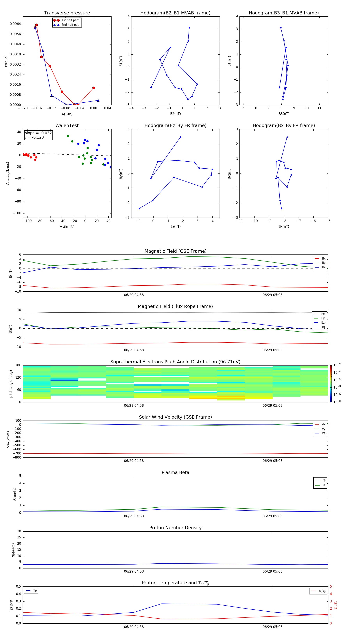The height and width of the screenshot is (644, 351).
Task: Click the 'Bx(nT)' x-axis label
Action: pos(284,227)
